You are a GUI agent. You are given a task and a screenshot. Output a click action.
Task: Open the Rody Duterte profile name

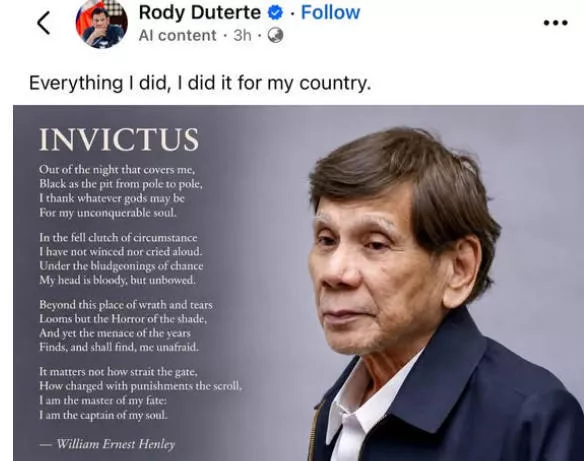click(200, 13)
